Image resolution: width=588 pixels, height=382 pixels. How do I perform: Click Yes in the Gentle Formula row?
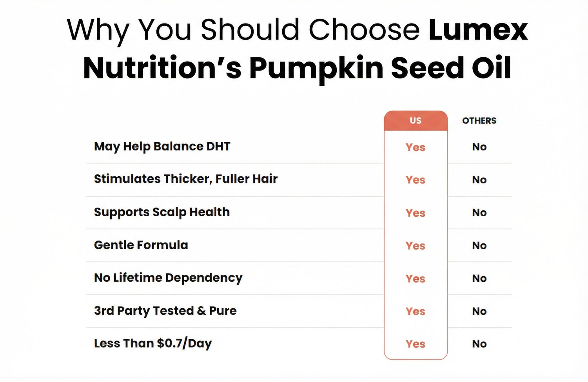point(416,246)
